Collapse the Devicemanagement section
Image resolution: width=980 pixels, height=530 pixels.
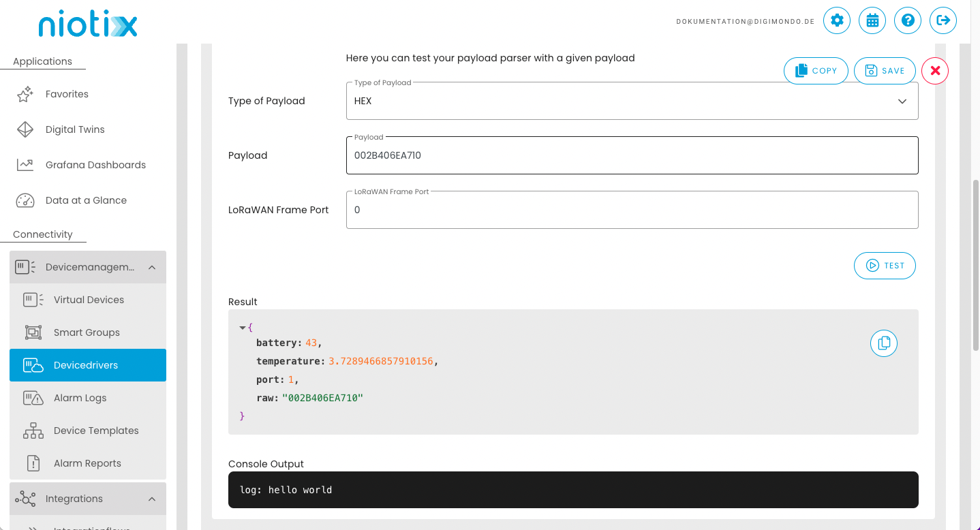(x=152, y=267)
